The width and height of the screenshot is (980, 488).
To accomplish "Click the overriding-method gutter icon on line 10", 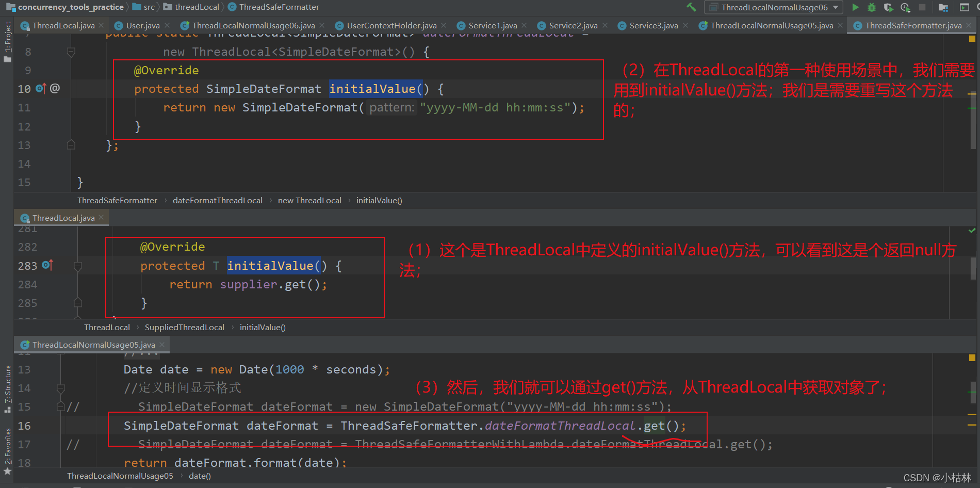I will coord(40,89).
